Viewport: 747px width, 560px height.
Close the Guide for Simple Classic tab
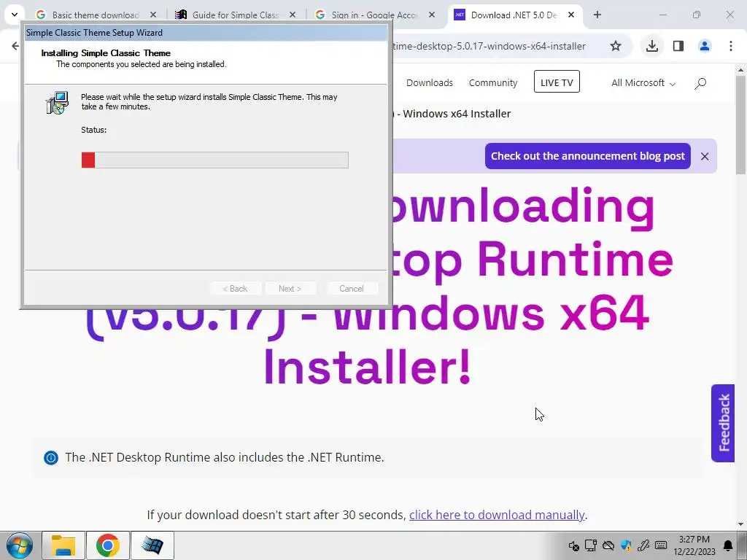pyautogui.click(x=293, y=15)
